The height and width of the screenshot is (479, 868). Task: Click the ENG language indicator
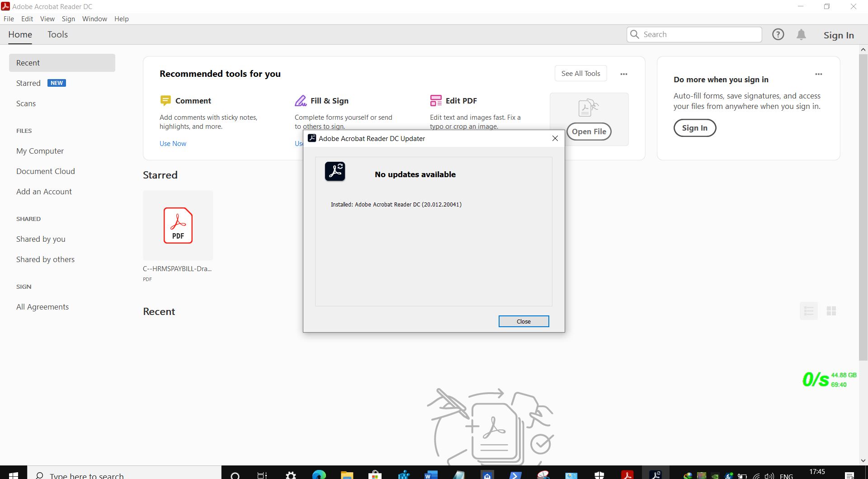point(786,476)
